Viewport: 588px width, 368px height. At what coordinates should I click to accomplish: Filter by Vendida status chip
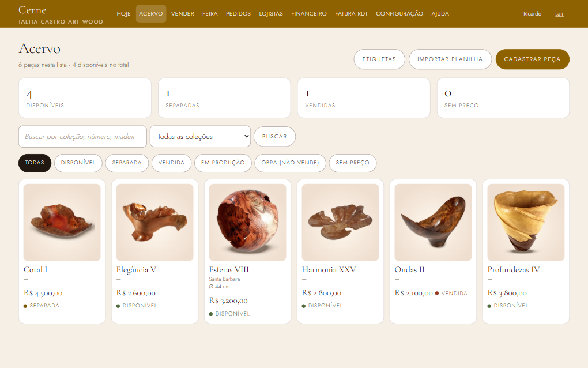[x=171, y=163]
